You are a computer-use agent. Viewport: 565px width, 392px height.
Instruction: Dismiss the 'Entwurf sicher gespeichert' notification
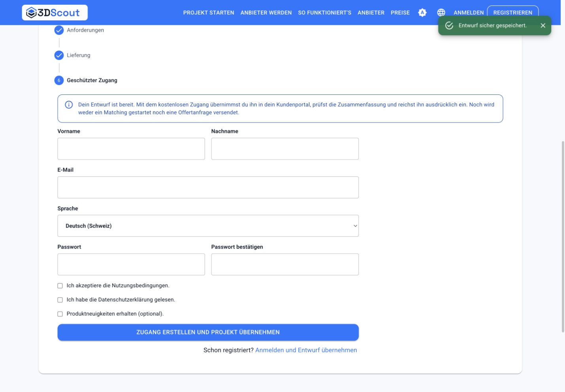click(543, 25)
